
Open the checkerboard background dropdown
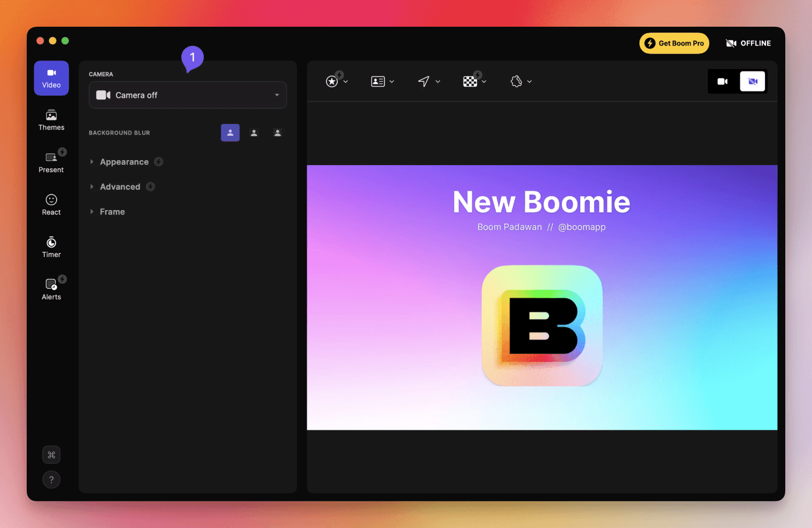pyautogui.click(x=474, y=81)
